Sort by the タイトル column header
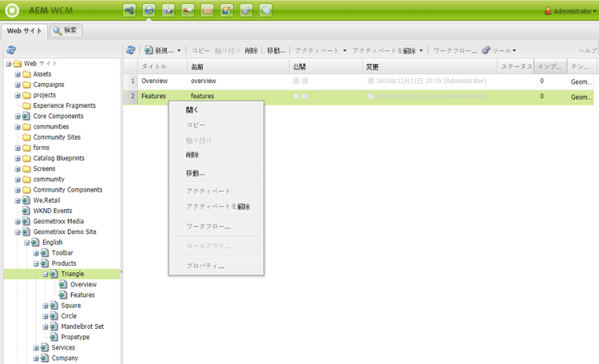 point(162,66)
